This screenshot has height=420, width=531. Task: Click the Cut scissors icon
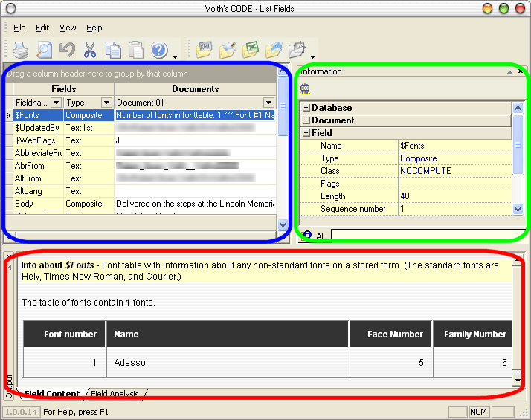[90, 50]
